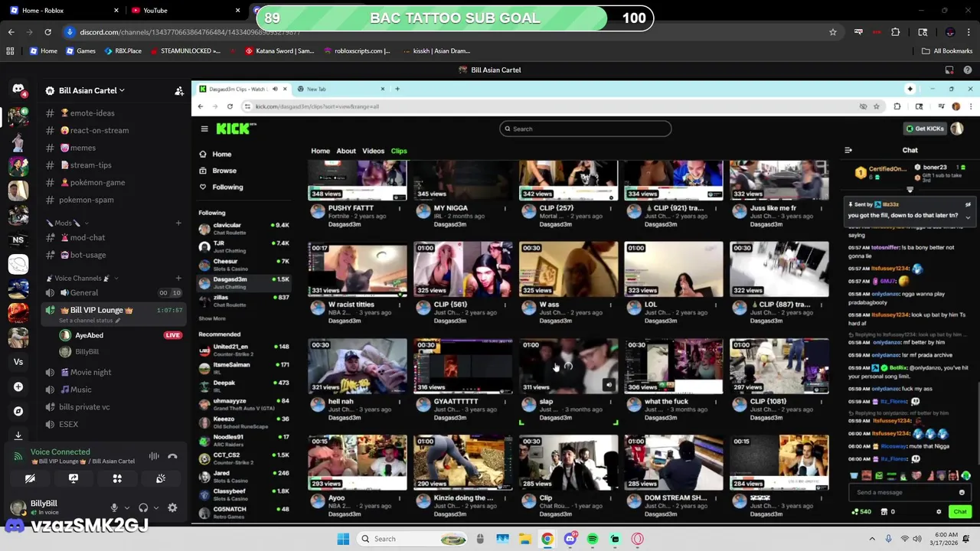The image size is (980, 551).
Task: Switch to the Home - Roblox browser tab
Action: coord(64,10)
